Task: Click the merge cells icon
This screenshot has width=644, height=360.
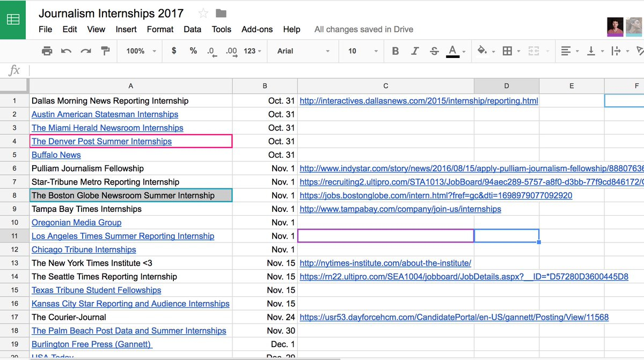Action: [x=533, y=51]
